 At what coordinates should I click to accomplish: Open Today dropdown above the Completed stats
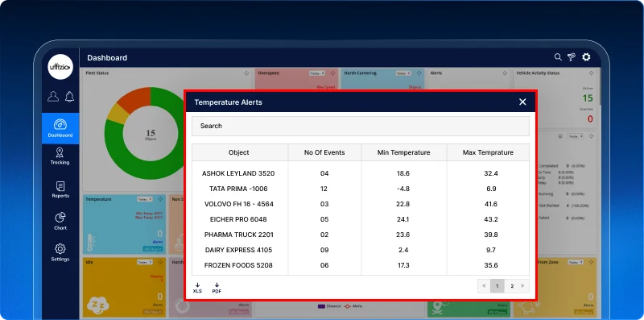[576, 136]
